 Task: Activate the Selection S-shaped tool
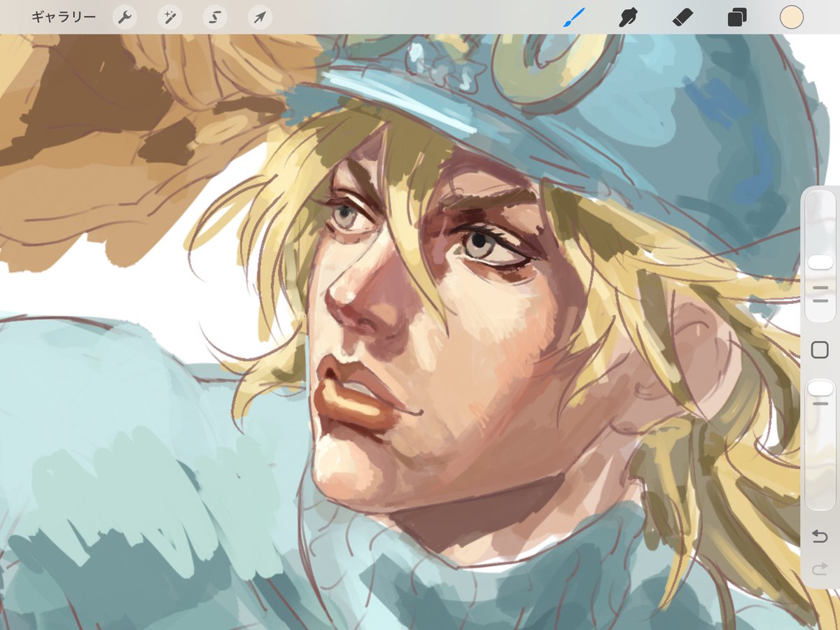coord(215,17)
